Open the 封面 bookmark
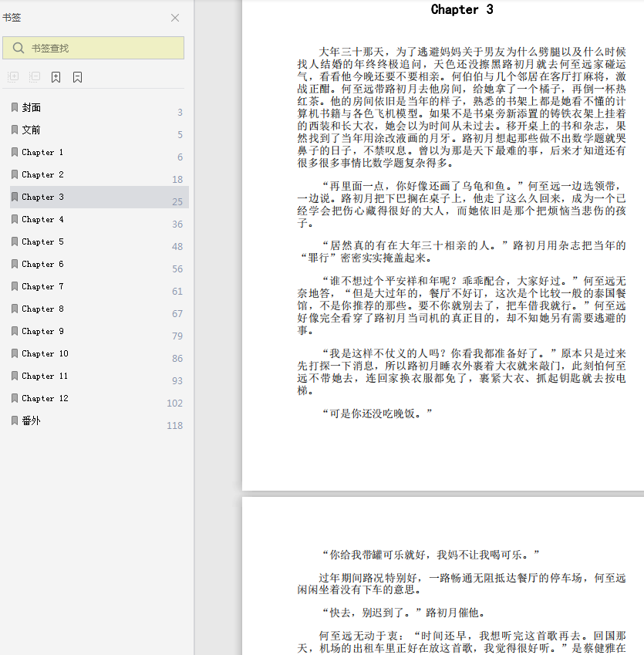 (x=99, y=108)
